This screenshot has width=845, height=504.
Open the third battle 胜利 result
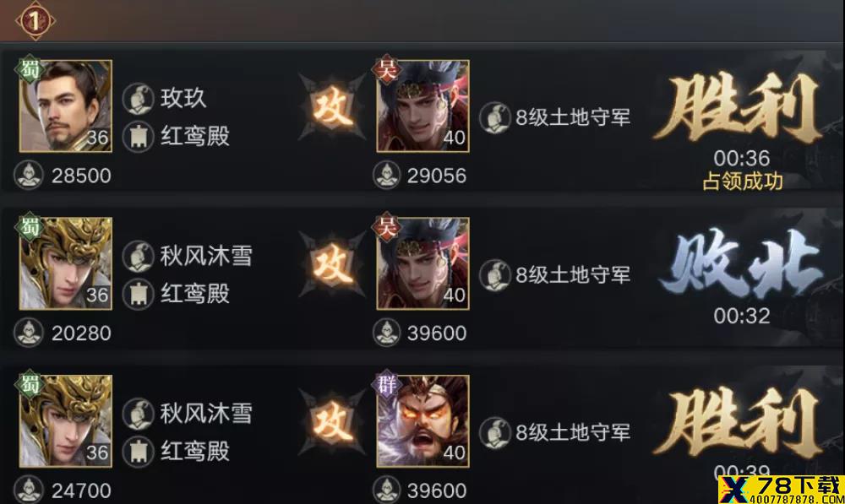739,424
